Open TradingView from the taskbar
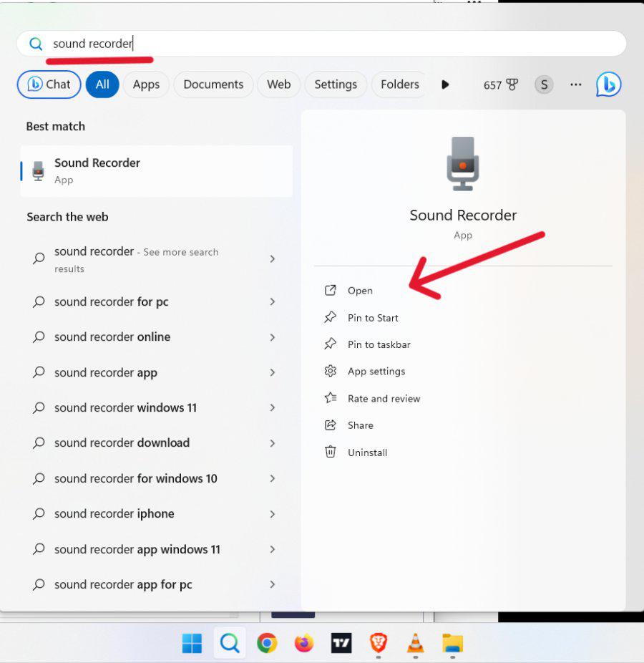644x663 pixels. [341, 643]
